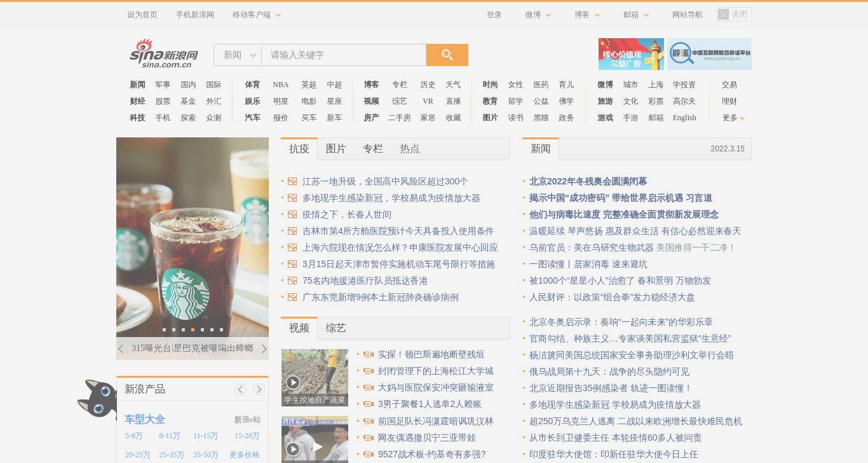This screenshot has height=463, width=868.
Task: Go to next slide in carousel
Action: [264, 349]
